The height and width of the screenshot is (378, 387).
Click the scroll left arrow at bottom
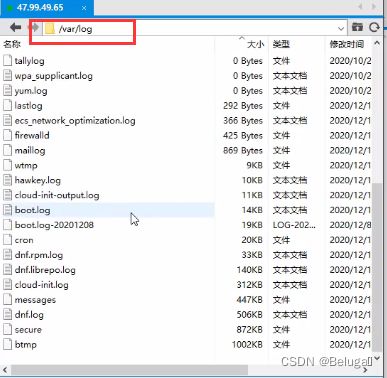pyautogui.click(x=5, y=370)
